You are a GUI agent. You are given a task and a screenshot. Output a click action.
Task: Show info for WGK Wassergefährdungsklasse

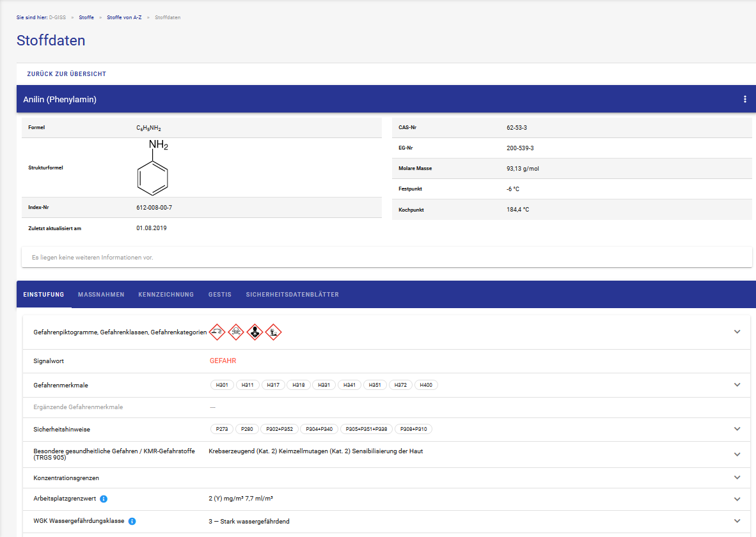click(x=132, y=521)
